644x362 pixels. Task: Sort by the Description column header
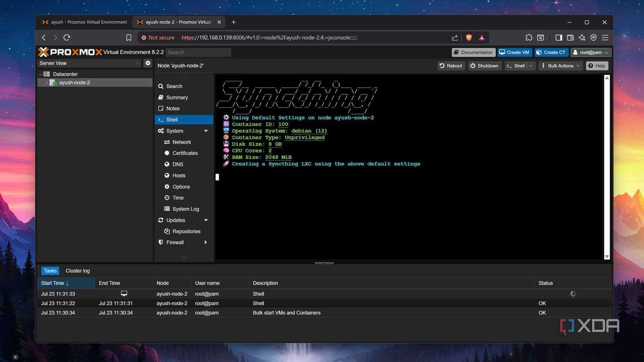click(x=391, y=283)
